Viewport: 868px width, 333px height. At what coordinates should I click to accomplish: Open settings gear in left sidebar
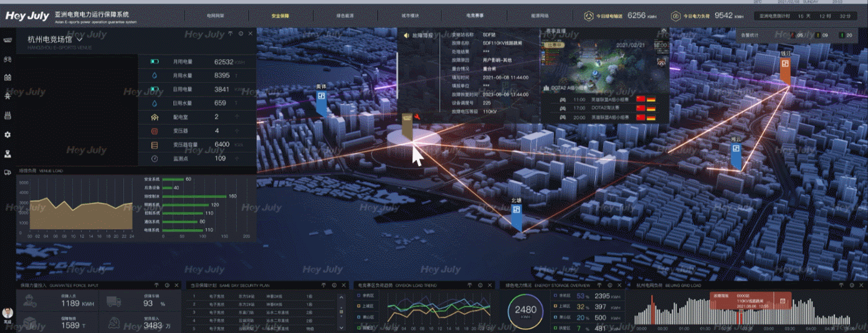point(8,134)
